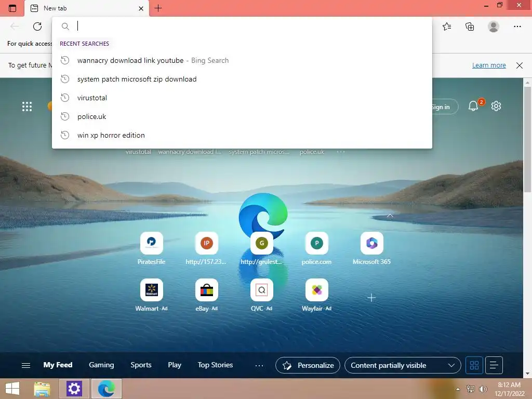The image size is (532, 399).
Task: Open the Walmart ad tile
Action: 151,295
